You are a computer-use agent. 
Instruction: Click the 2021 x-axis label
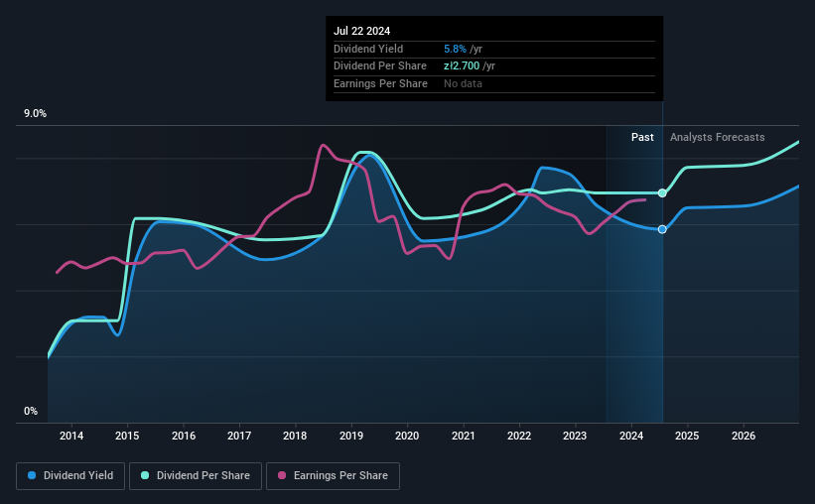(x=464, y=436)
